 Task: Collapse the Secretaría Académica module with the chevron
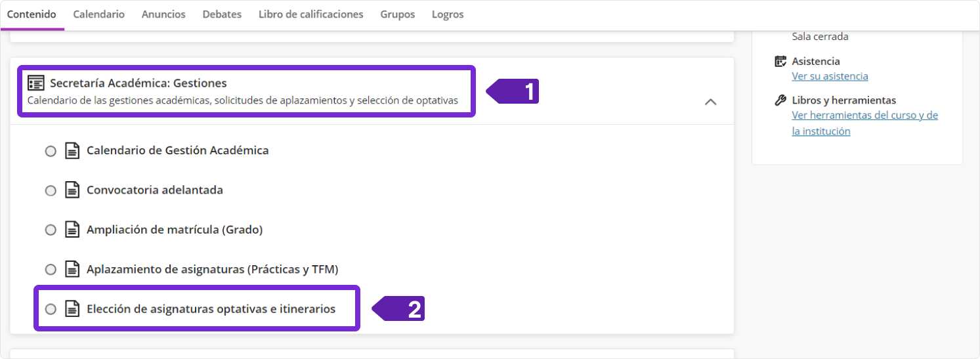(710, 102)
